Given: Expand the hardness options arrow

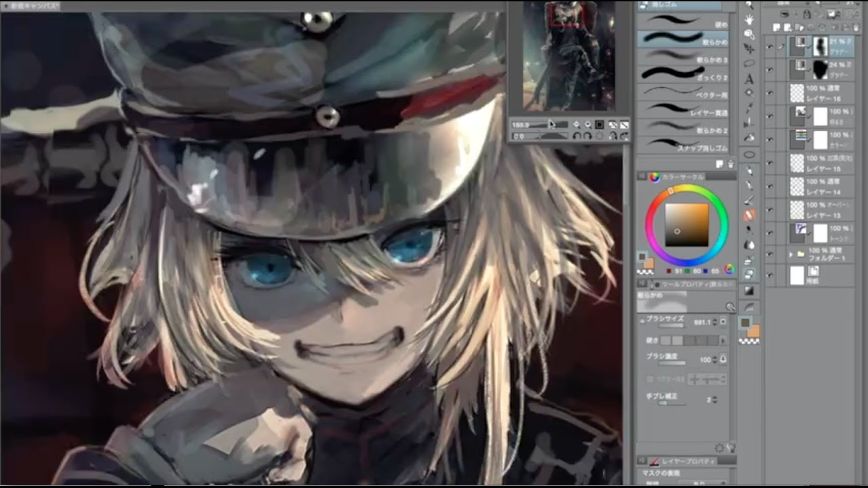Looking at the screenshot, I should click(x=723, y=340).
